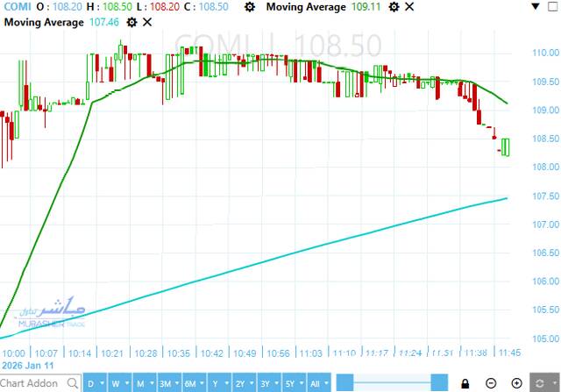Choose the All range option

[x=314, y=383]
